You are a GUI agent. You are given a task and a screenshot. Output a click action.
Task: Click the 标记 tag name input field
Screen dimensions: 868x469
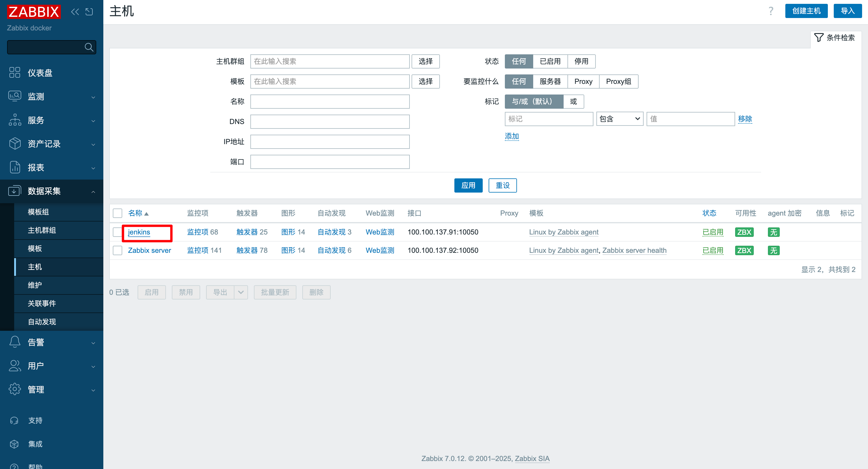(549, 119)
